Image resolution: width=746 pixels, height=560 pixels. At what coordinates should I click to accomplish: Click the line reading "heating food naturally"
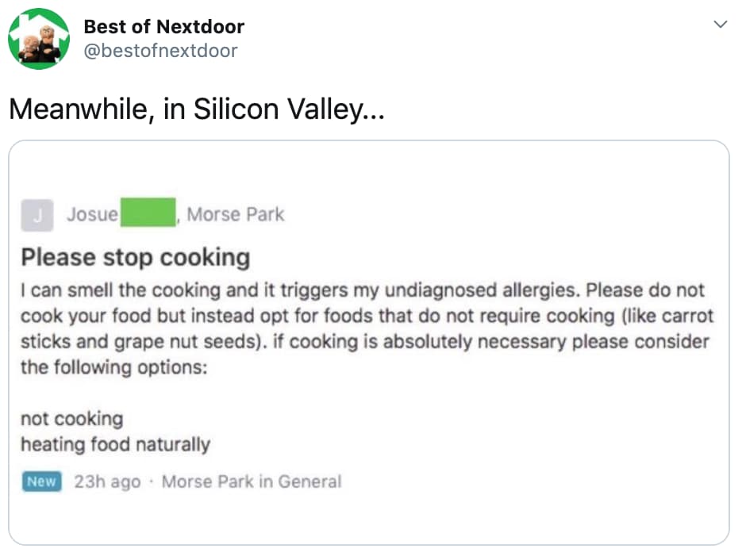(x=115, y=445)
